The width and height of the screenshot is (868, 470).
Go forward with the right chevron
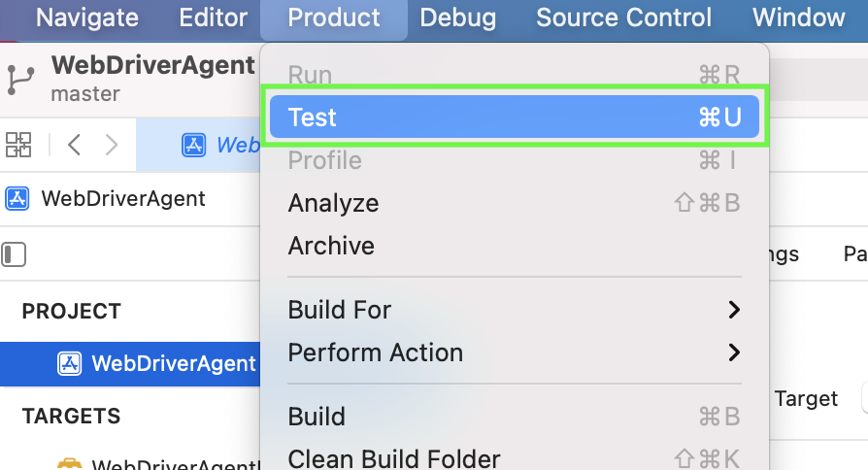tap(112, 145)
